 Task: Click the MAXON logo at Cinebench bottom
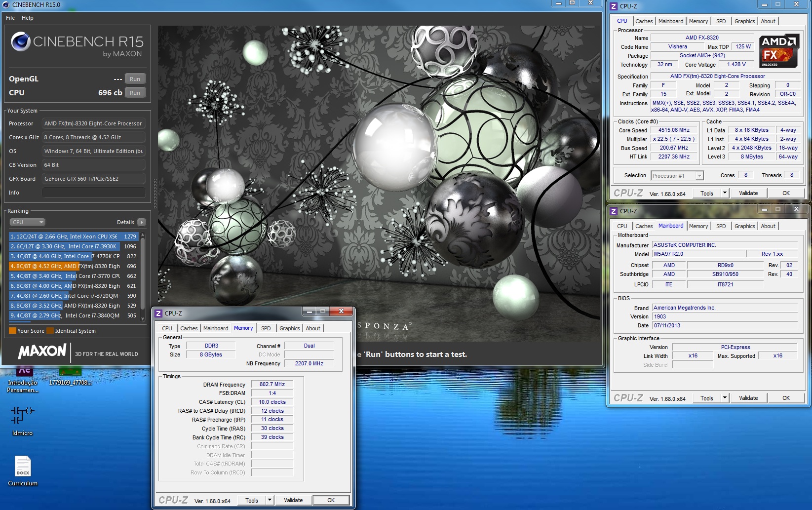tap(42, 351)
